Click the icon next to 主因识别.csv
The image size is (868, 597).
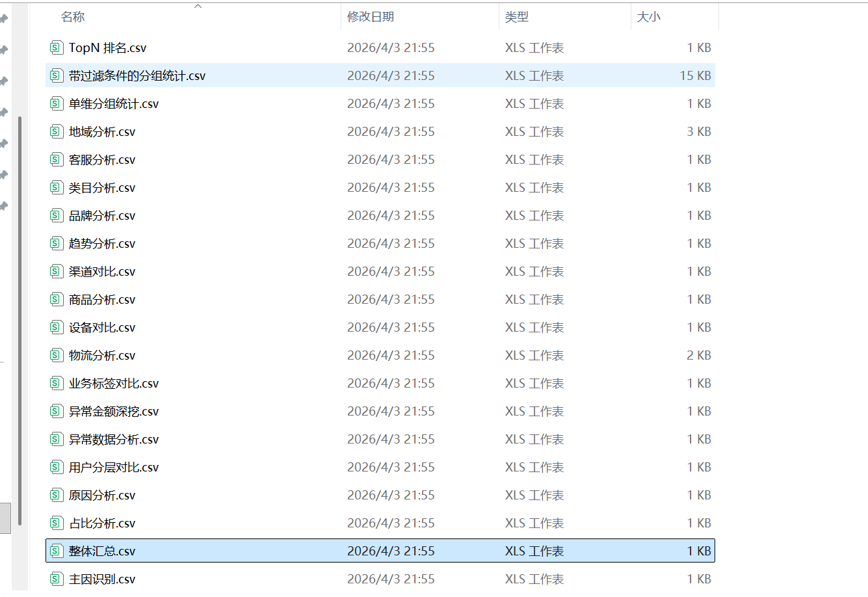click(57, 579)
